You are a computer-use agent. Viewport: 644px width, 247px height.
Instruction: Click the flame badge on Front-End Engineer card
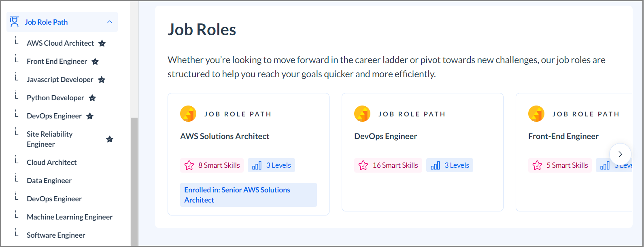tap(536, 114)
